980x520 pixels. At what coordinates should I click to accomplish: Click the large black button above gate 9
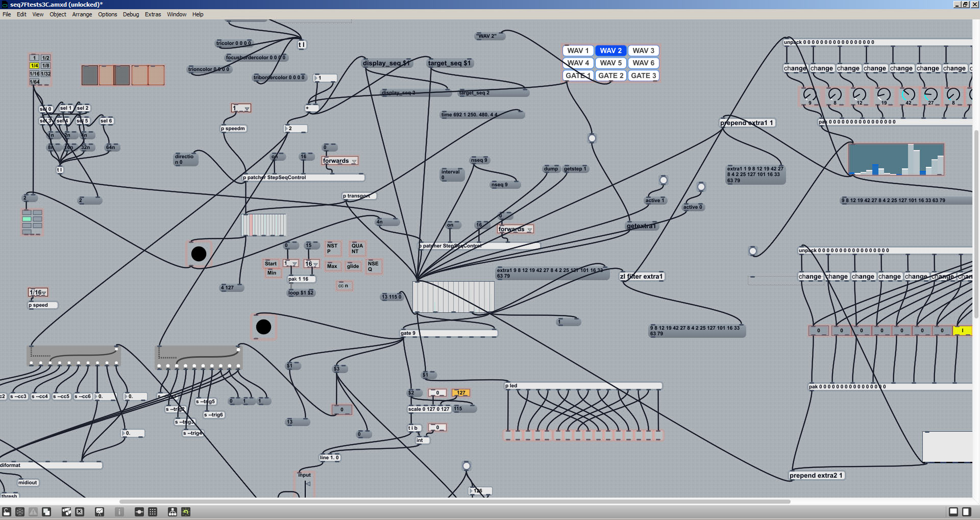263,327
